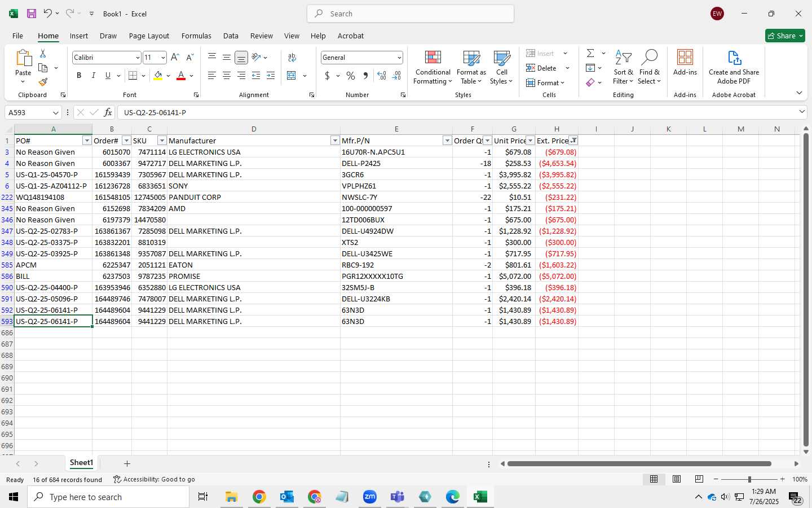Click Find & Select button
The image size is (812, 508).
(649, 67)
